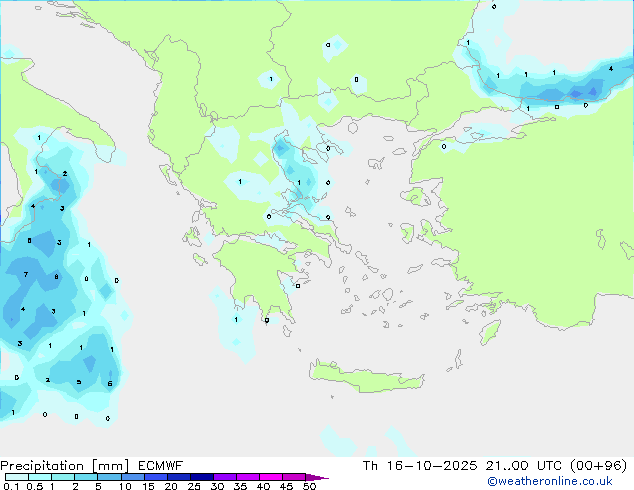Pick the legend swatch between 5 and 10
The height and width of the screenshot is (490, 634).
click(x=109, y=477)
